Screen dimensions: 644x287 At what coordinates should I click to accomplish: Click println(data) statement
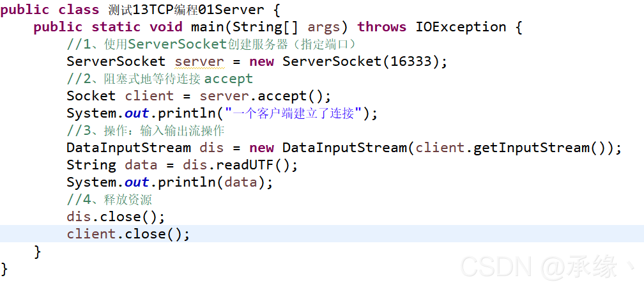170,183
